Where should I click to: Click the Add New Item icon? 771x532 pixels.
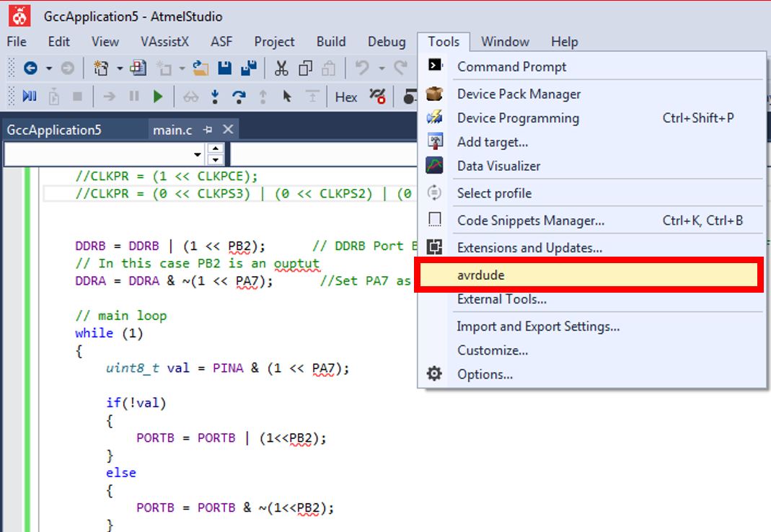coord(163,68)
